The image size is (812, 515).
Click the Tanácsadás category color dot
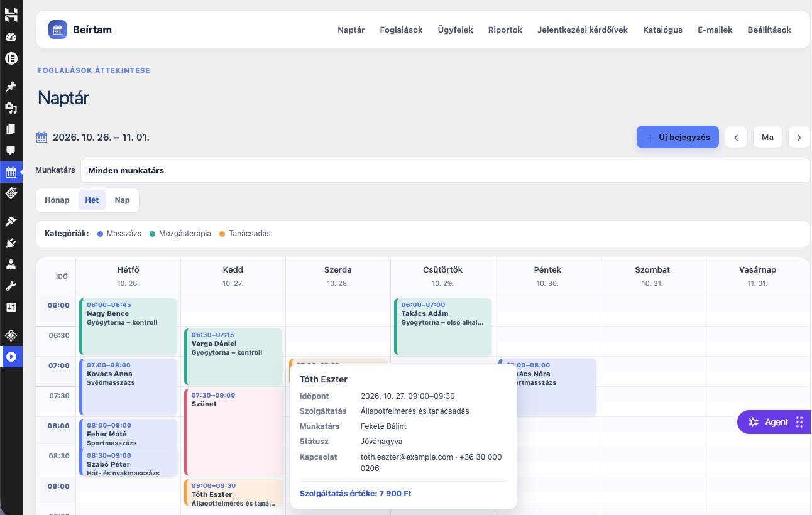click(x=222, y=234)
